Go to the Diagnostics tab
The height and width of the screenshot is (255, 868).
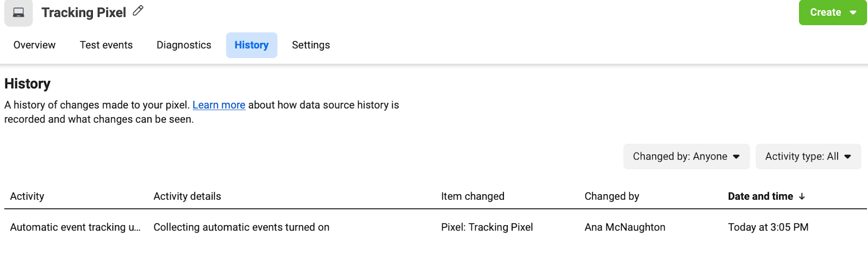pos(184,45)
